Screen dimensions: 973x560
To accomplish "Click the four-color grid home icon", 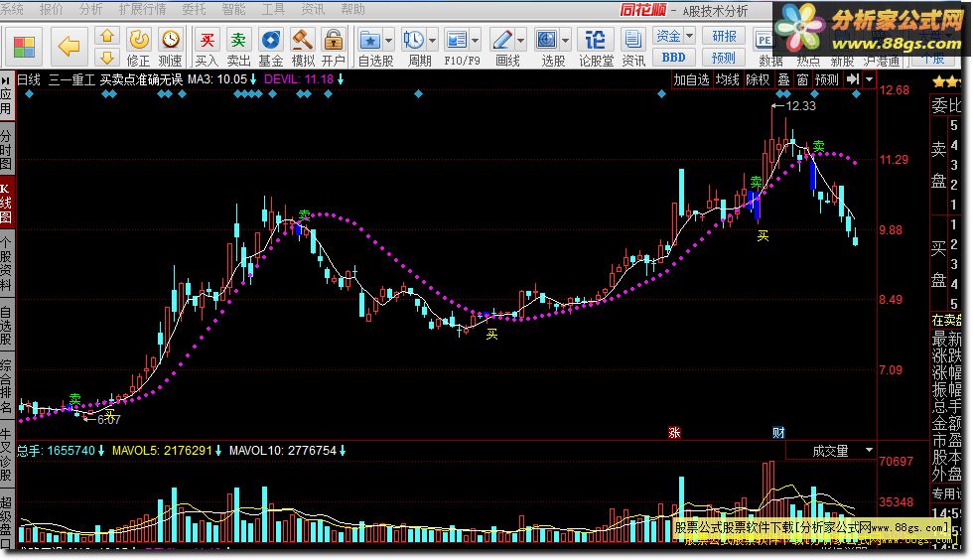I will (24, 47).
